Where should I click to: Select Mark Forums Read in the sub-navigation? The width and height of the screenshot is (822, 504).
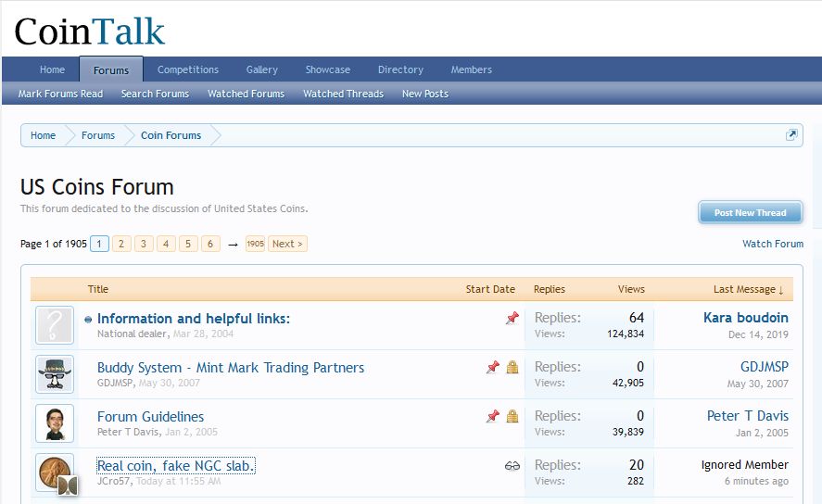tap(60, 94)
